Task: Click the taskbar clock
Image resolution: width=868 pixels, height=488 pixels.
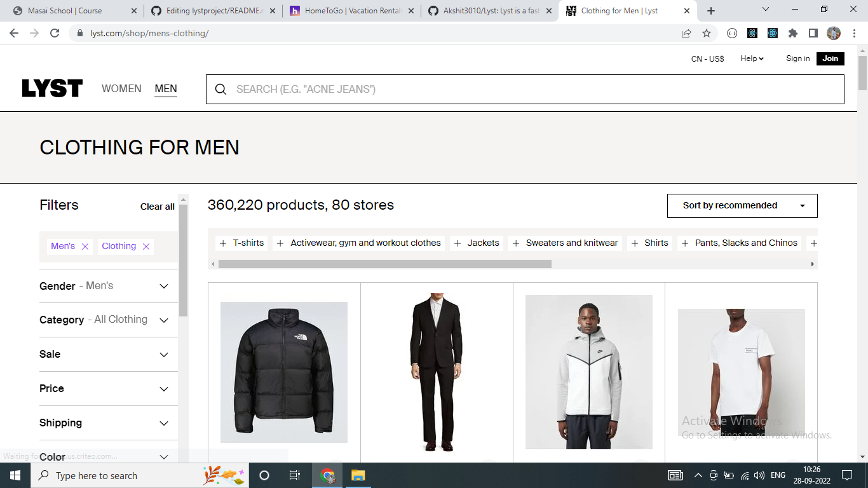Action: pos(811,475)
